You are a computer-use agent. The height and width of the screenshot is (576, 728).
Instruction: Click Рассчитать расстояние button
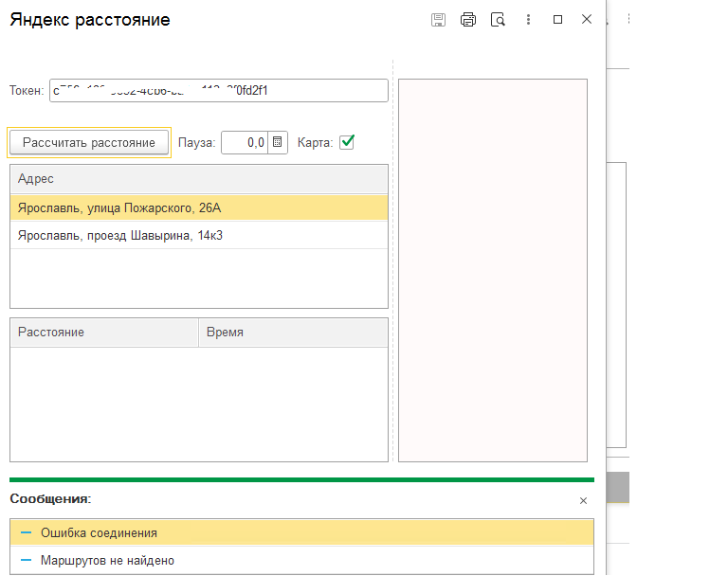[x=89, y=142]
